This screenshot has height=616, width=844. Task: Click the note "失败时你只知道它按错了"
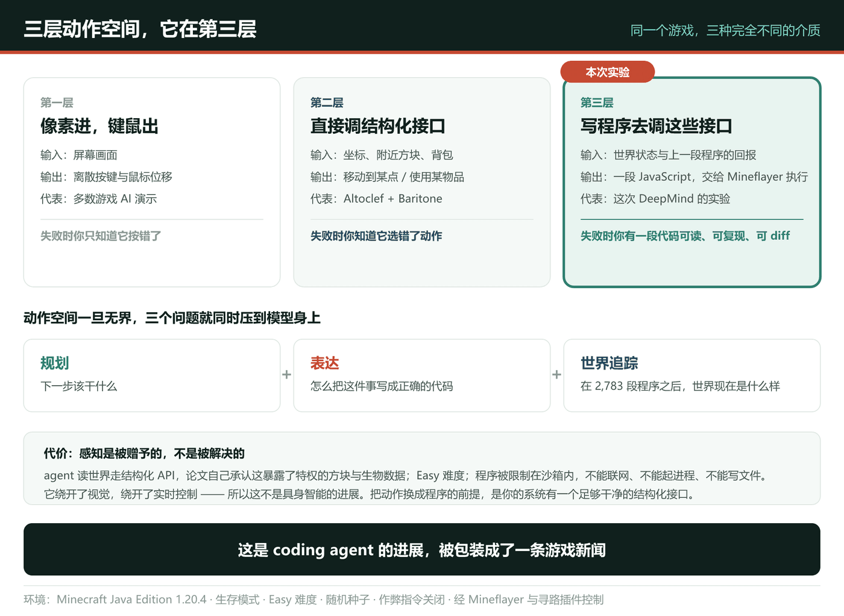101,236
